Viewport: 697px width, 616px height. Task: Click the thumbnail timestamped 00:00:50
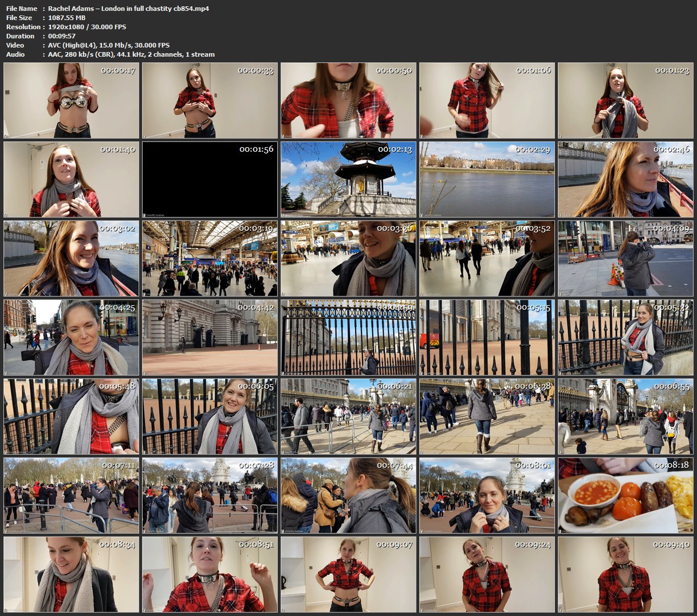coord(349,101)
